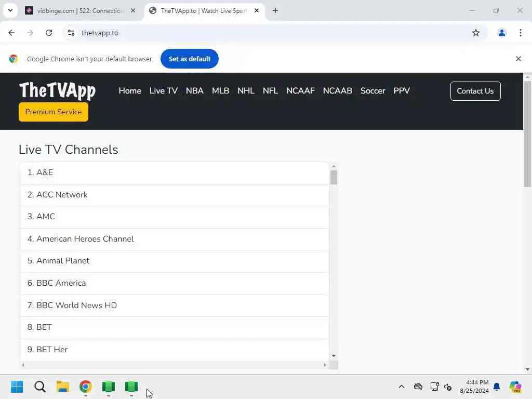Open the MLB section
The width and height of the screenshot is (532, 399).
pyautogui.click(x=220, y=91)
